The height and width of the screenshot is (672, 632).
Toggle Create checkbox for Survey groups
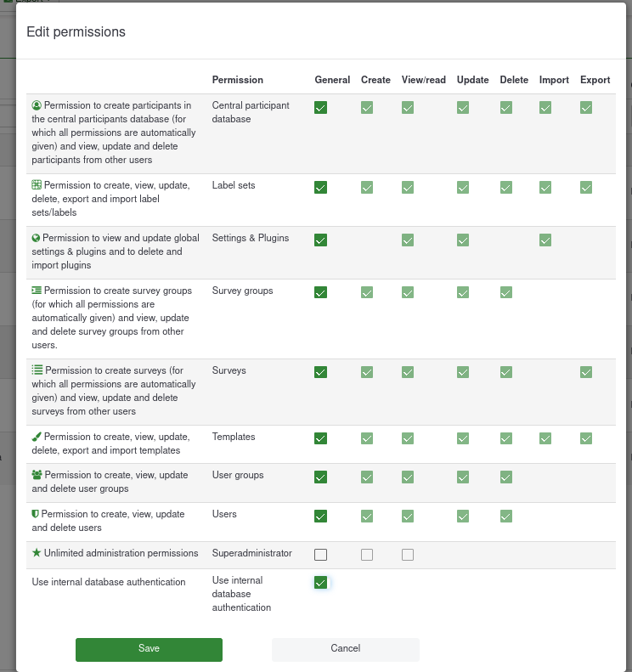tap(367, 292)
